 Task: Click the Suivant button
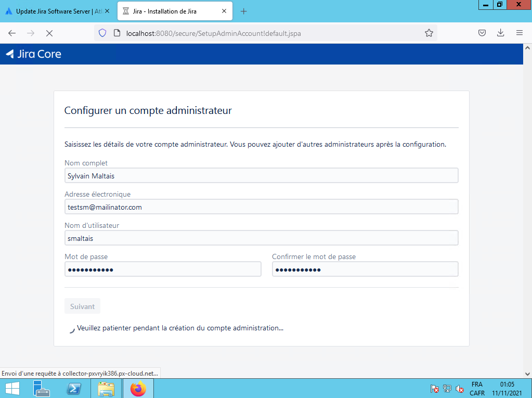click(x=82, y=306)
